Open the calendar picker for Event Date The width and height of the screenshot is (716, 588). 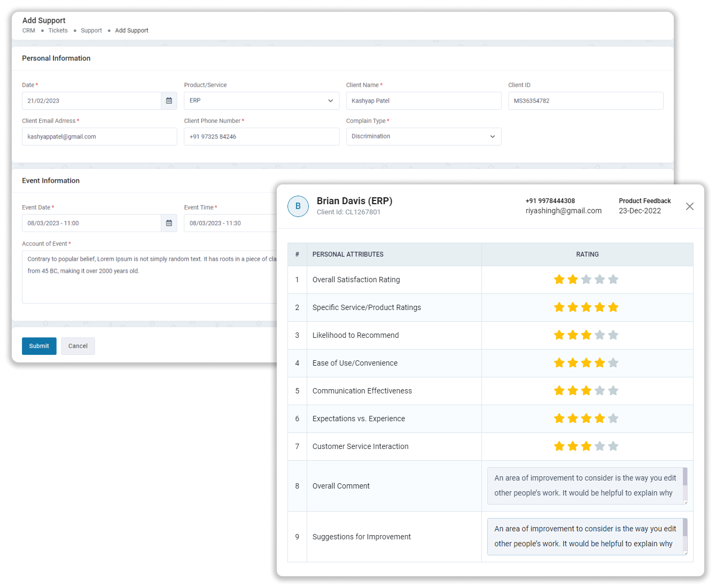pyautogui.click(x=169, y=223)
